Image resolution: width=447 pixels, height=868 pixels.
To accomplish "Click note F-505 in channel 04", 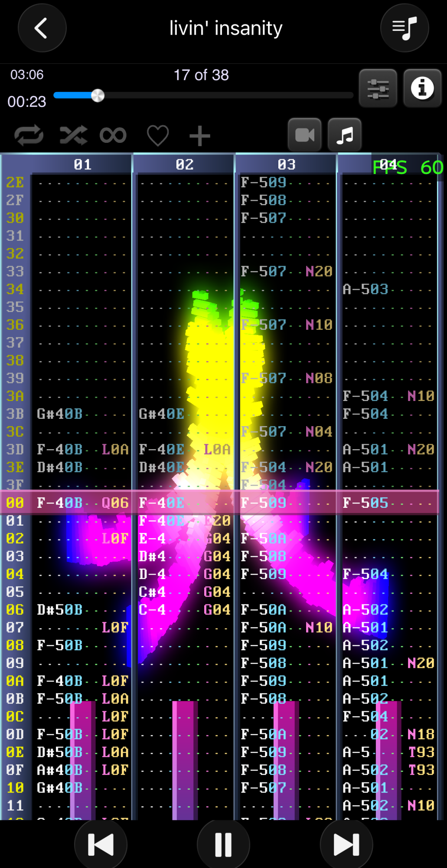I will coord(365,503).
